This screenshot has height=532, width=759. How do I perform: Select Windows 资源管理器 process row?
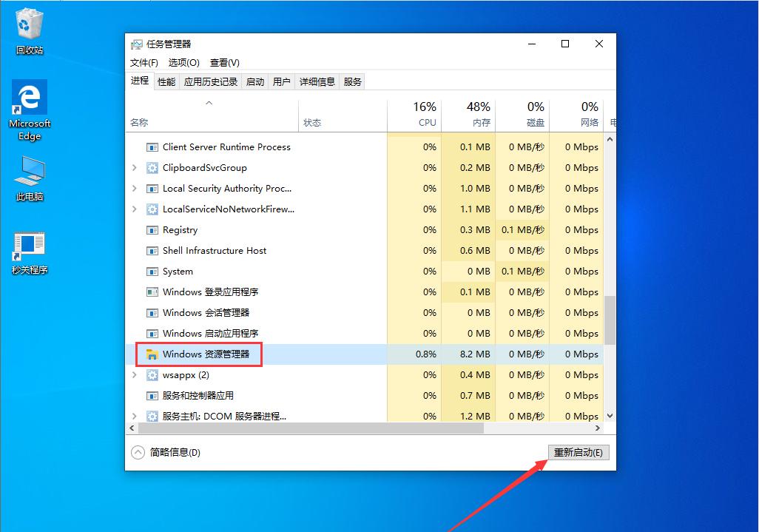(365, 354)
